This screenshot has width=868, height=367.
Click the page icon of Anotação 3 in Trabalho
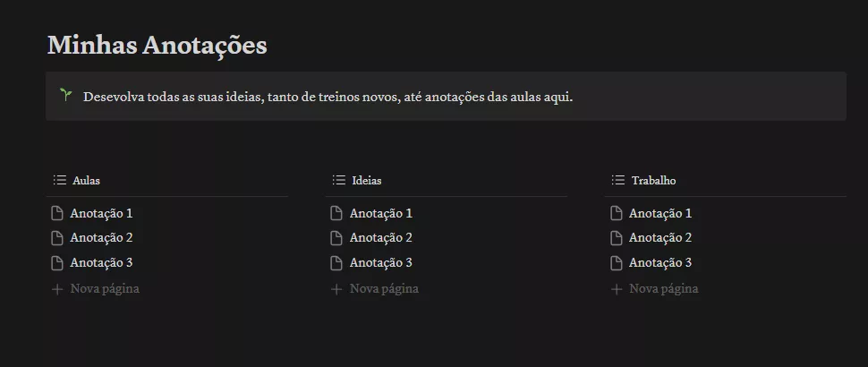(616, 263)
